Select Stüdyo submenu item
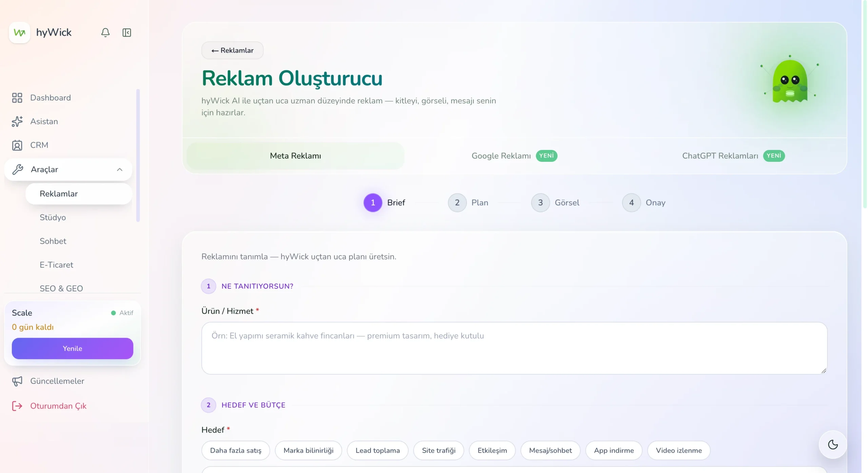The height and width of the screenshot is (473, 868). pyautogui.click(x=79, y=217)
